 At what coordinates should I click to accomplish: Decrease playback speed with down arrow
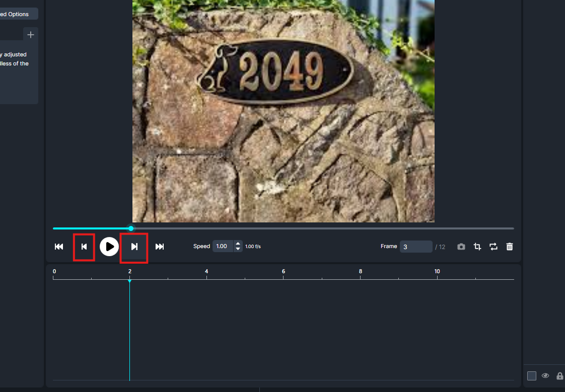238,249
